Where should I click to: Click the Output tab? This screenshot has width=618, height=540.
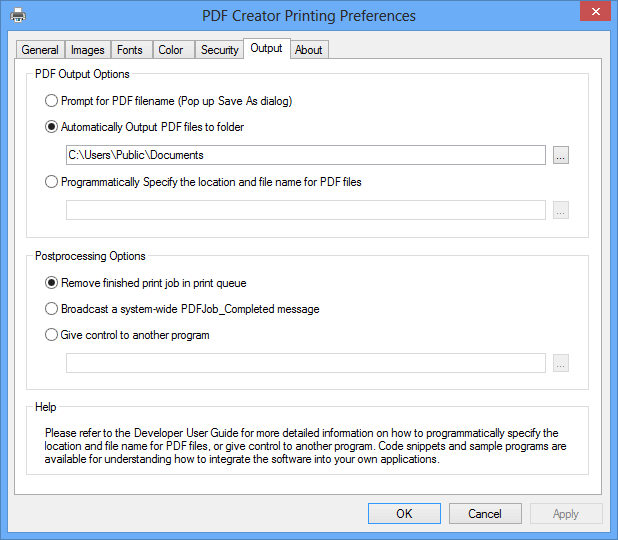pos(267,48)
